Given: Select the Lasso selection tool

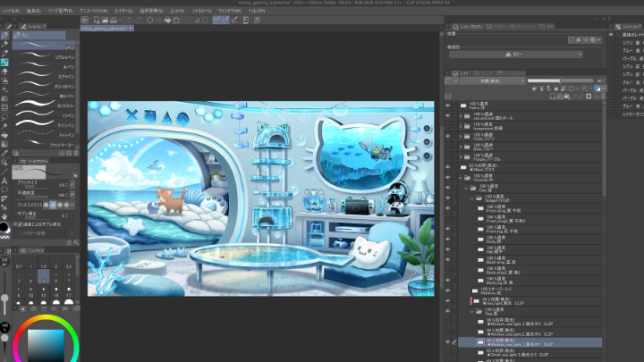Looking at the screenshot, I should [4, 116].
